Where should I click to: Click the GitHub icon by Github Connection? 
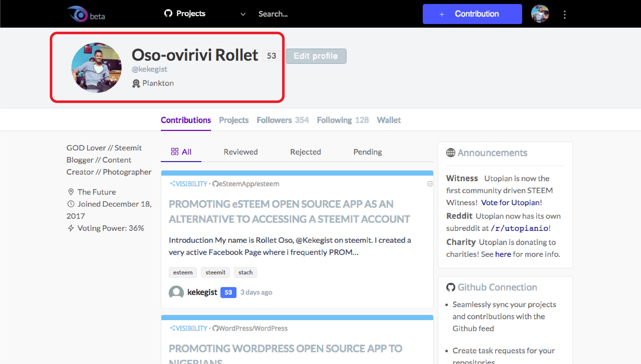451,287
